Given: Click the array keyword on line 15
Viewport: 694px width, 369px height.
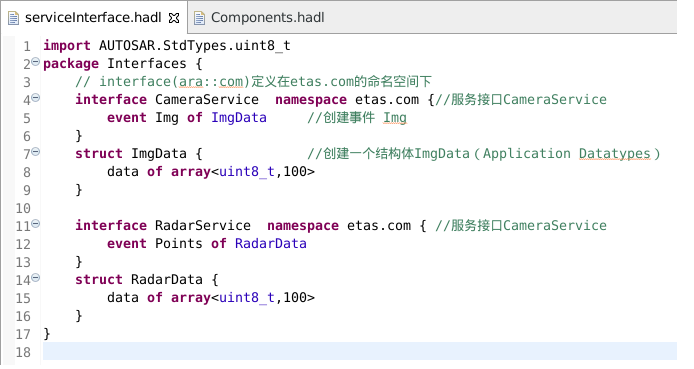Looking at the screenshot, I should click(x=191, y=298).
